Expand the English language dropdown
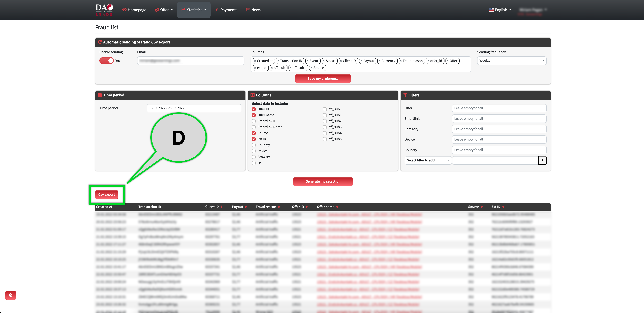The image size is (644, 313). (x=500, y=10)
